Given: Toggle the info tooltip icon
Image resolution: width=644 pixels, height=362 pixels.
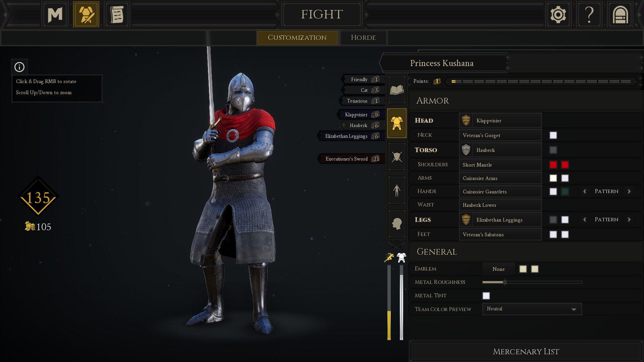Looking at the screenshot, I should point(19,67).
